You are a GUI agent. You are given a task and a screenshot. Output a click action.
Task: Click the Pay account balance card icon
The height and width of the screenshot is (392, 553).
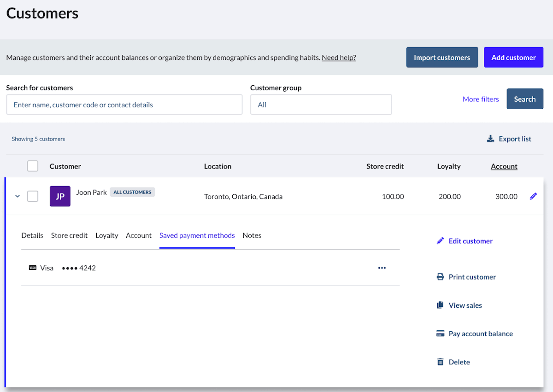tap(440, 333)
